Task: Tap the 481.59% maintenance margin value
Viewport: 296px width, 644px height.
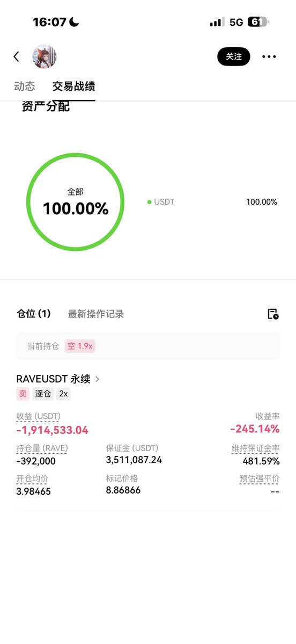Action: (261, 461)
